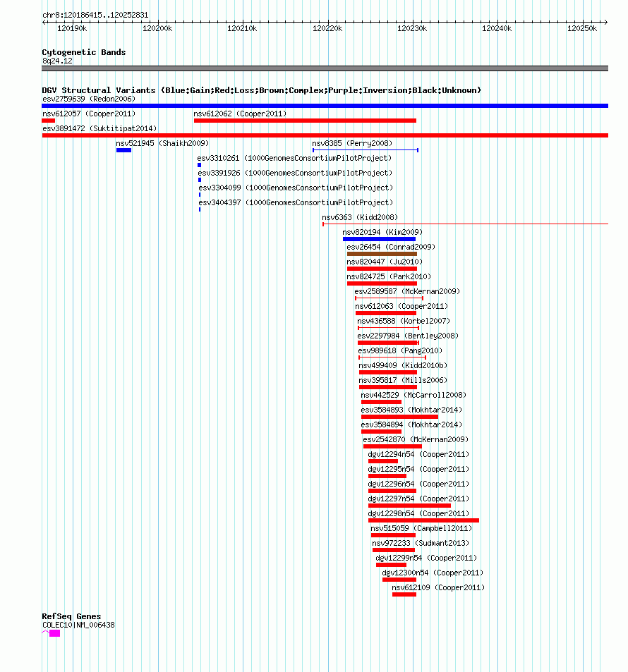Click dgv12295n54 (Cooper2011) label
Image resolution: width=628 pixels, height=672 pixels.
point(418,469)
